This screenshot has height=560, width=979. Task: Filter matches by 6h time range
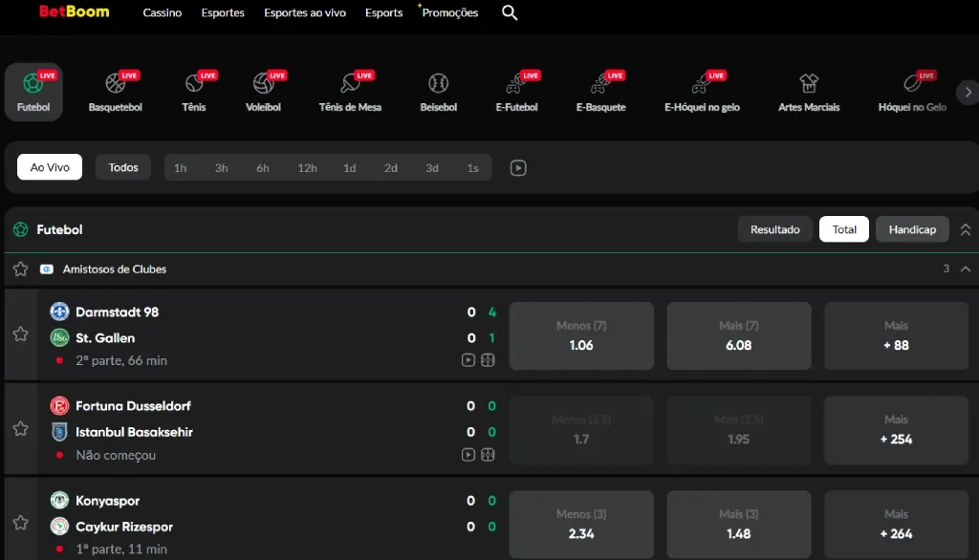(263, 168)
